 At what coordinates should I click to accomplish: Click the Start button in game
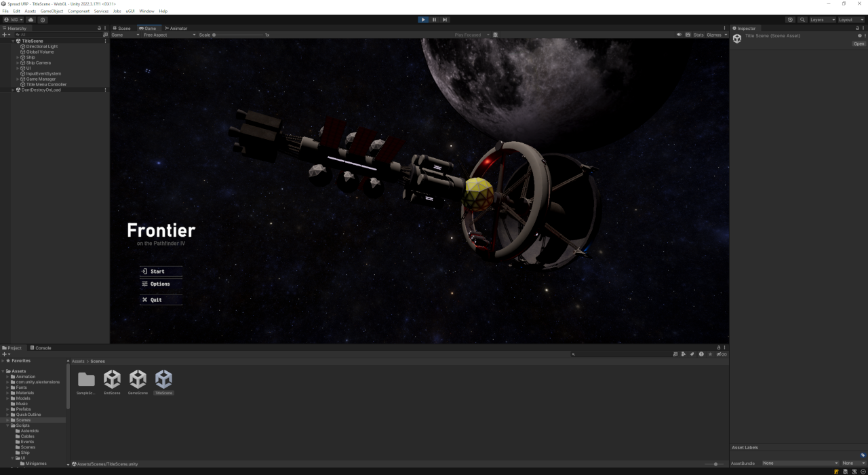click(x=161, y=271)
